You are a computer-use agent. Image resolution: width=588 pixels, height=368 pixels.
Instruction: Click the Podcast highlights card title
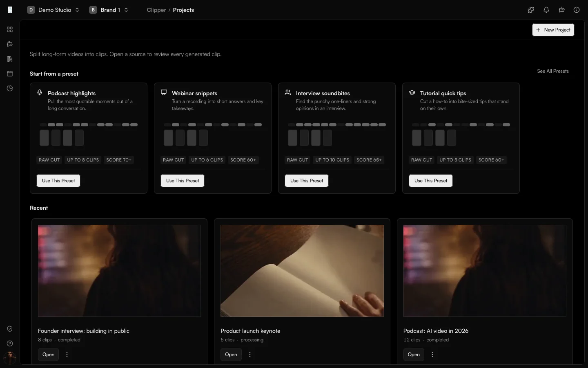click(x=71, y=93)
